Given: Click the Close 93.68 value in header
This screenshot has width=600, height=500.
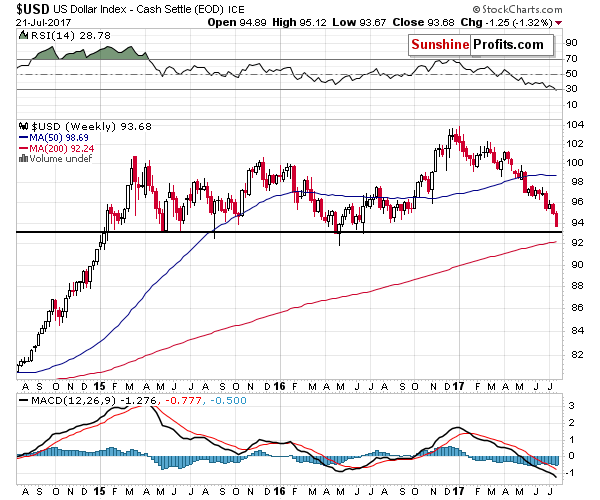Looking at the screenshot, I should pos(423,23).
